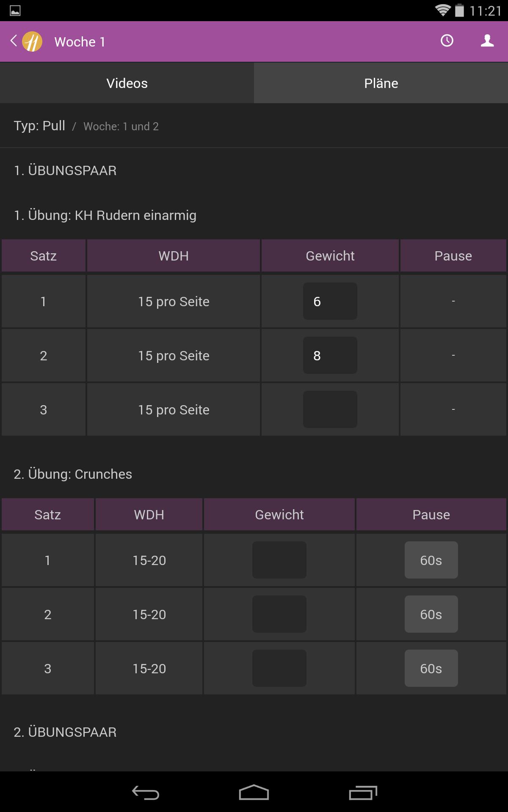This screenshot has height=812, width=508.
Task: Edit weight field showing 6 for KH Rudern
Action: (330, 301)
